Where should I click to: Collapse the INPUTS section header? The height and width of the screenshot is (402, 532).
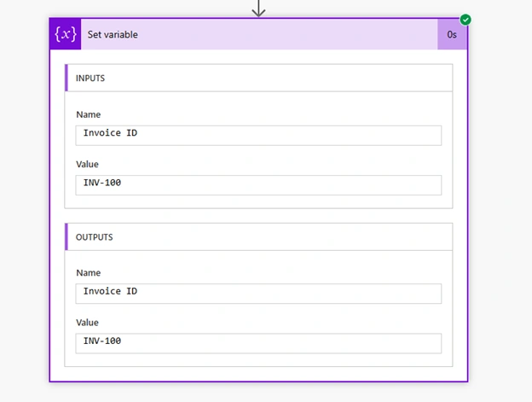click(258, 78)
